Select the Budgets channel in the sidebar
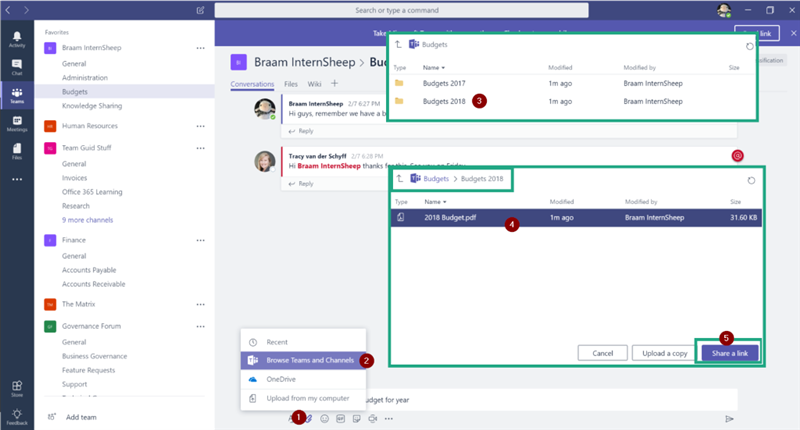This screenshot has width=800, height=430. point(124,92)
